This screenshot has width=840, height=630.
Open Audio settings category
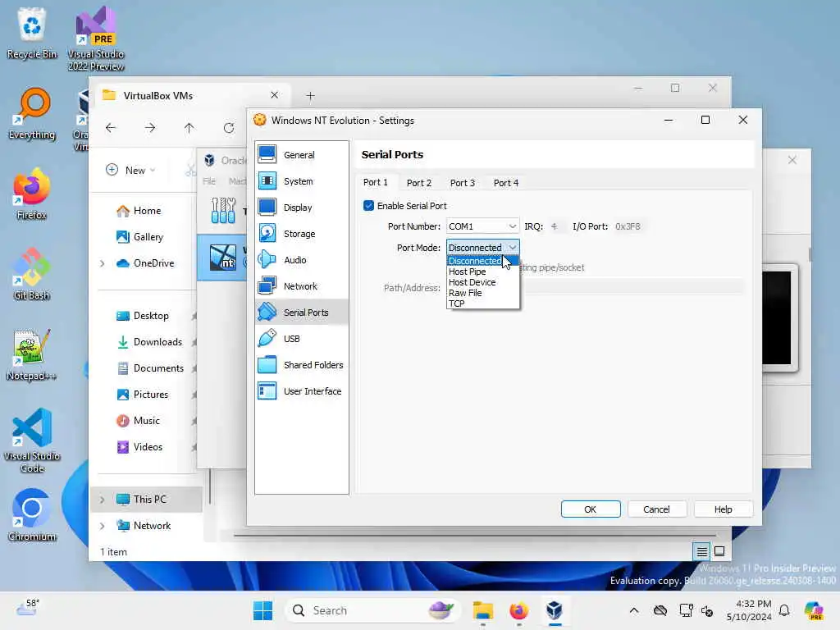click(301, 260)
